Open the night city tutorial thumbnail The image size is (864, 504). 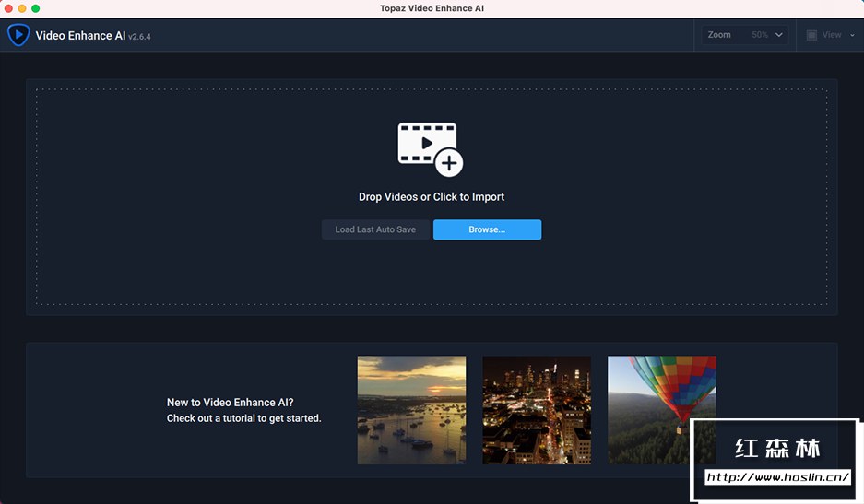[537, 410]
